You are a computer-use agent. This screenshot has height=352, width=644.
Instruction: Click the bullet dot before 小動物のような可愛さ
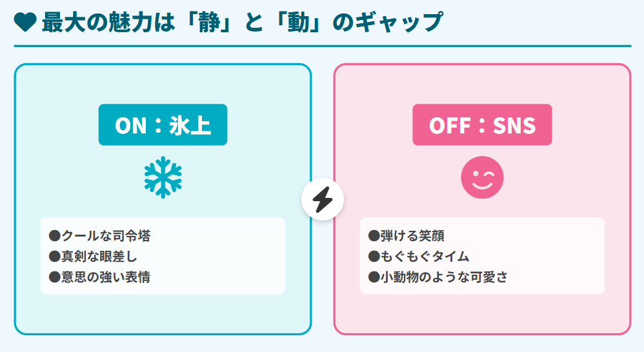coord(374,277)
